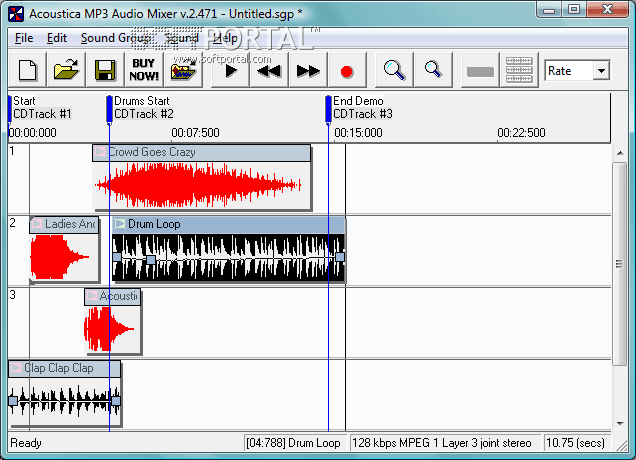
Task: Click the multi-track rows view icon
Action: pyautogui.click(x=519, y=70)
